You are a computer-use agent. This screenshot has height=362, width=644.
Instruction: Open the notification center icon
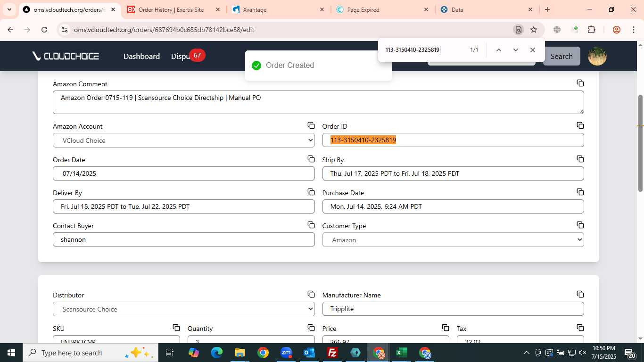631,353
